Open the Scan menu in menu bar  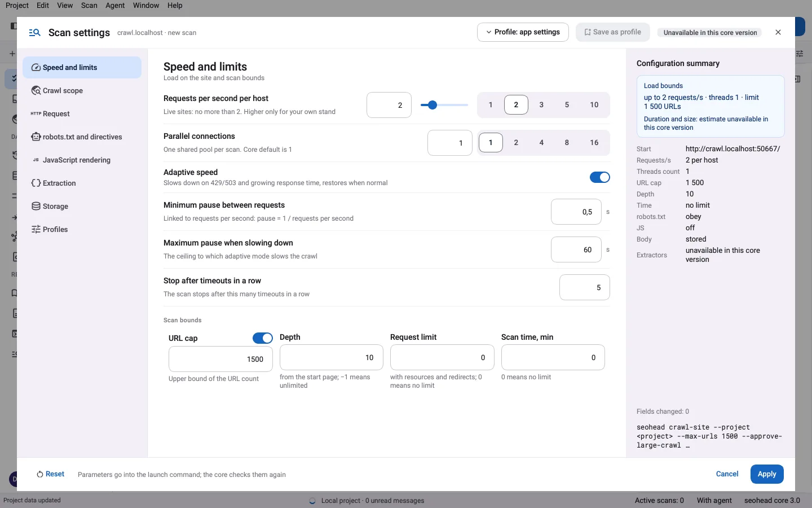click(89, 6)
